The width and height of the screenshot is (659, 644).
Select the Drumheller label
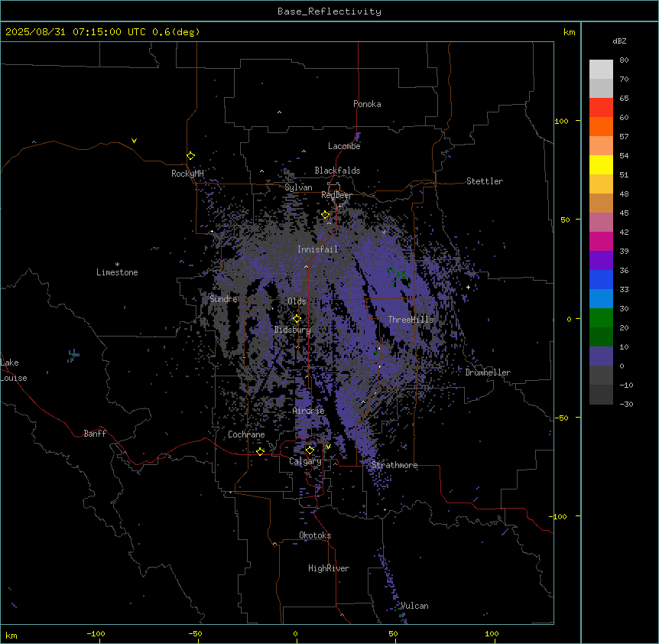click(488, 372)
